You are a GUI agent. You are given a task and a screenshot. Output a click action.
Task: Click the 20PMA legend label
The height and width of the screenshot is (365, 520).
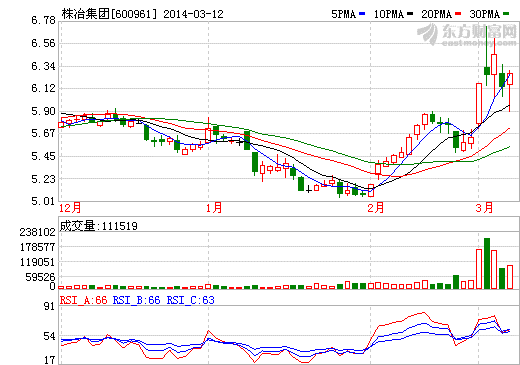point(437,14)
